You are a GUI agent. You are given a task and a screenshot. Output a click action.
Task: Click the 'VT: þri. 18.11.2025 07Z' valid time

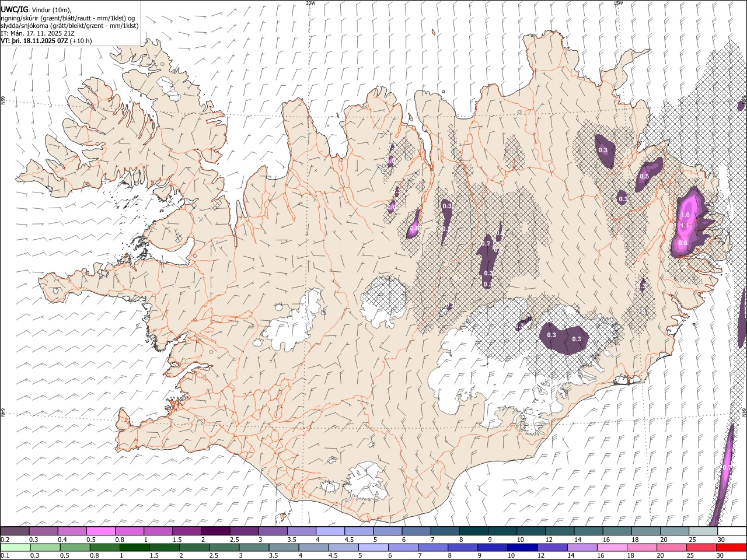click(x=35, y=41)
